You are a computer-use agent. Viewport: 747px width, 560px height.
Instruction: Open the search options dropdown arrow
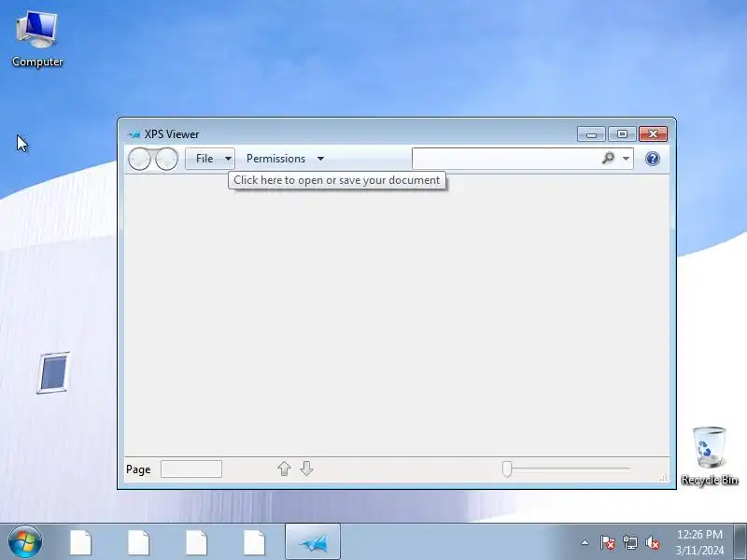pos(626,158)
